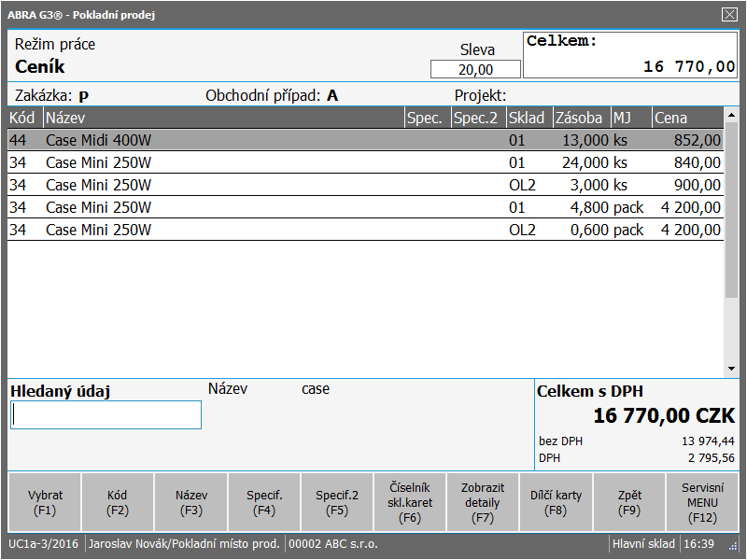Screen dimensions: 747x560
Task: Click the Název column header
Action: point(222,119)
